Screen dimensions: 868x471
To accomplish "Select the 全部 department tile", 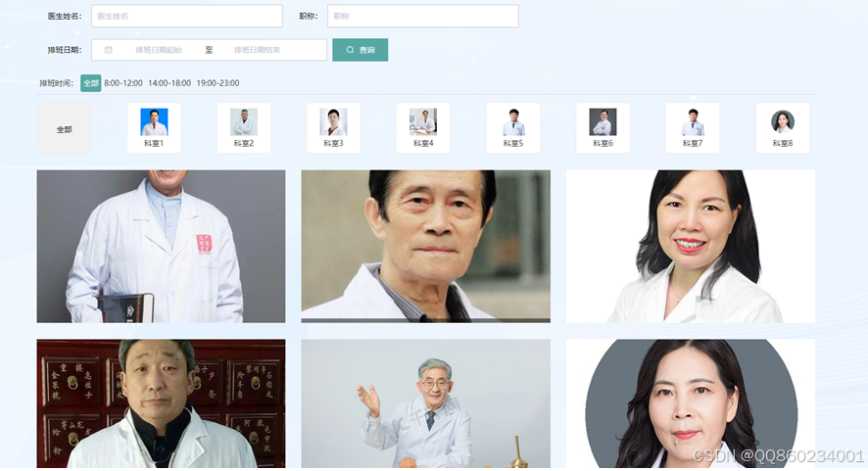I will click(x=65, y=128).
